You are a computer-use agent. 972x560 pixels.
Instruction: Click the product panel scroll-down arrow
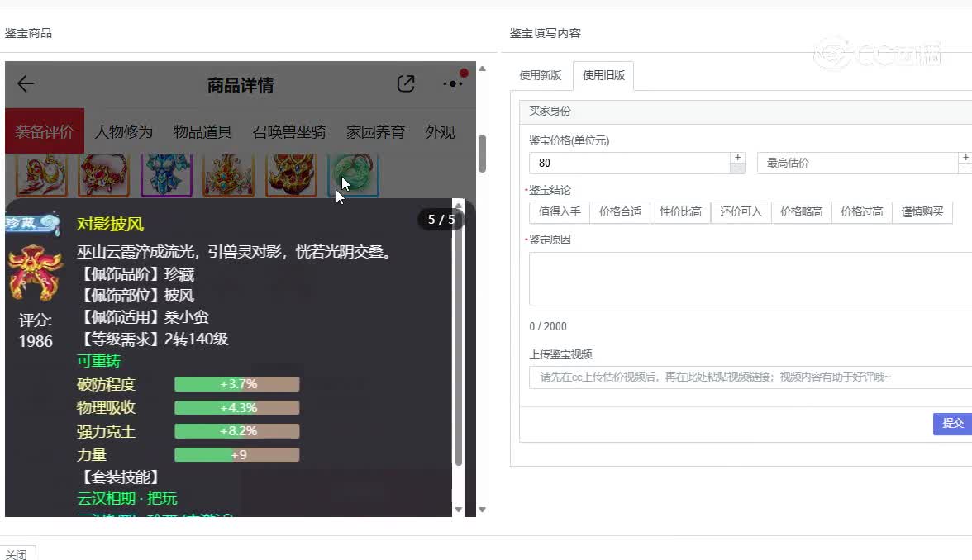tap(483, 510)
